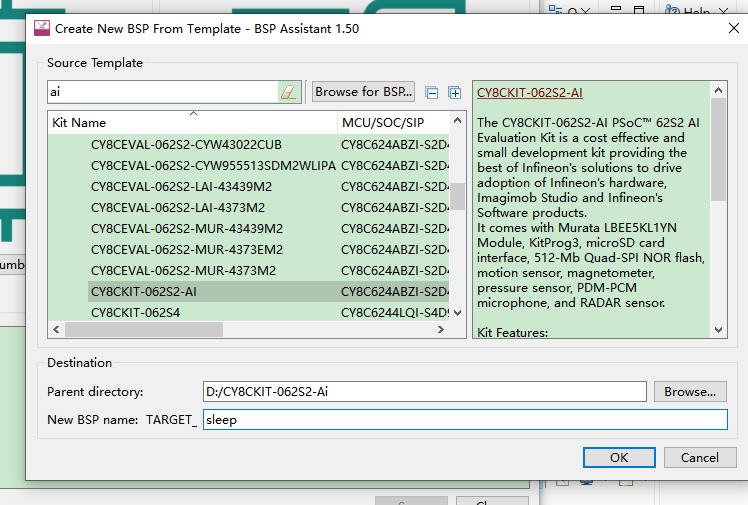Click the kit search field containing 'ai'
This screenshot has height=505, width=748.
point(163,92)
